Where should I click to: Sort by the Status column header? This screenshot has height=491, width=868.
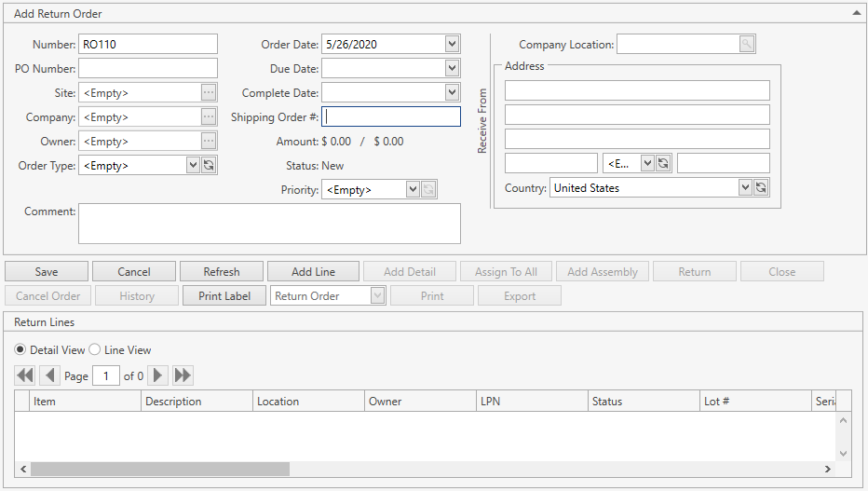[x=643, y=401]
